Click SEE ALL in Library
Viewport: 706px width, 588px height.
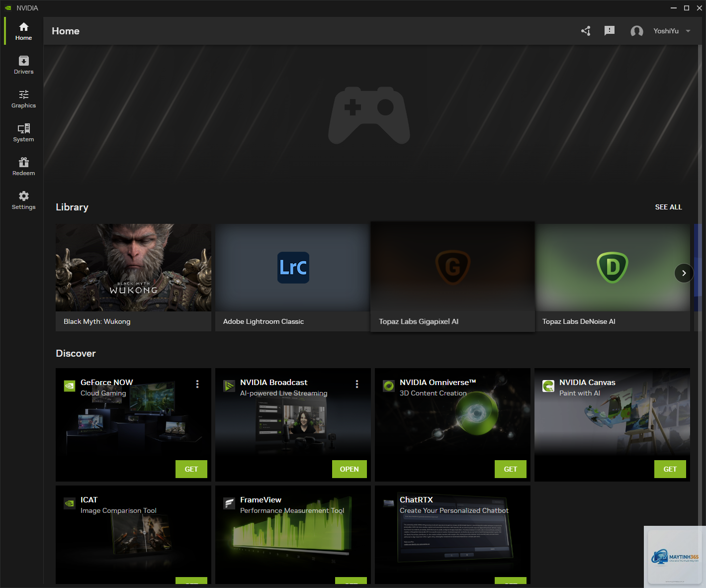(668, 207)
